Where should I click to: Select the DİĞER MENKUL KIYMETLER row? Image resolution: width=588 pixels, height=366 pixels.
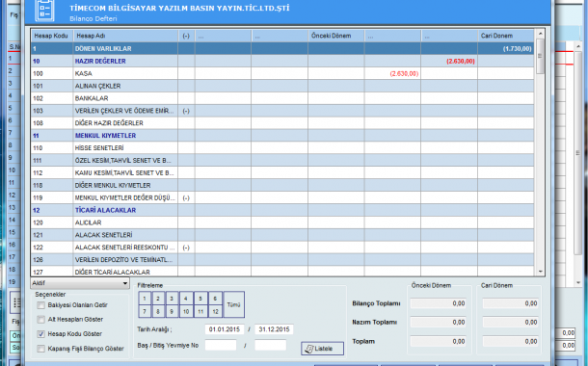click(x=282, y=186)
